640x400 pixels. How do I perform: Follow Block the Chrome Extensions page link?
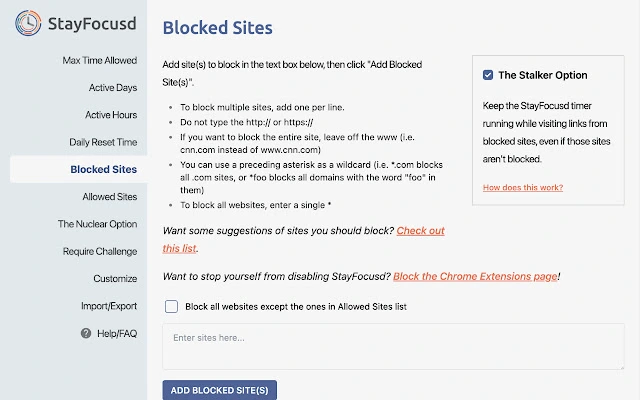[x=475, y=276]
